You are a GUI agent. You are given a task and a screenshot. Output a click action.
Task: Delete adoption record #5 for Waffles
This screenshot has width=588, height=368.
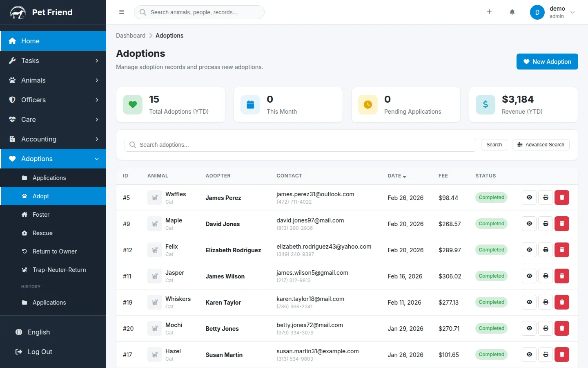pyautogui.click(x=561, y=197)
